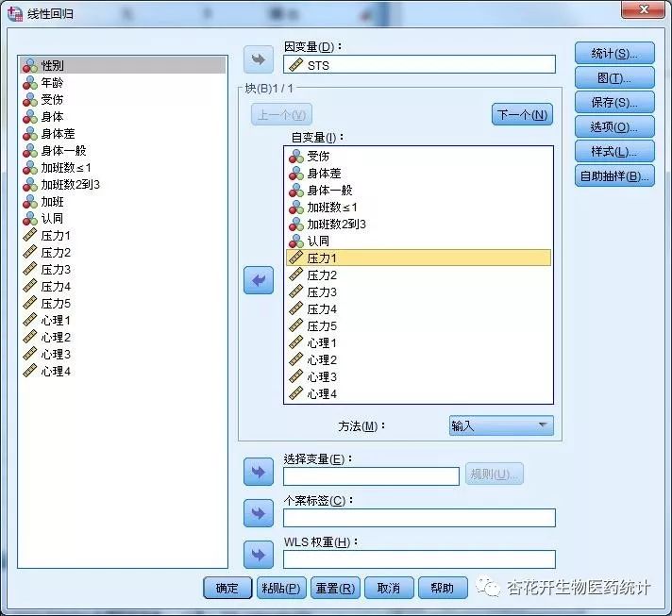Open the 图(T) plots dialog
The image size is (672, 616).
pyautogui.click(x=614, y=78)
